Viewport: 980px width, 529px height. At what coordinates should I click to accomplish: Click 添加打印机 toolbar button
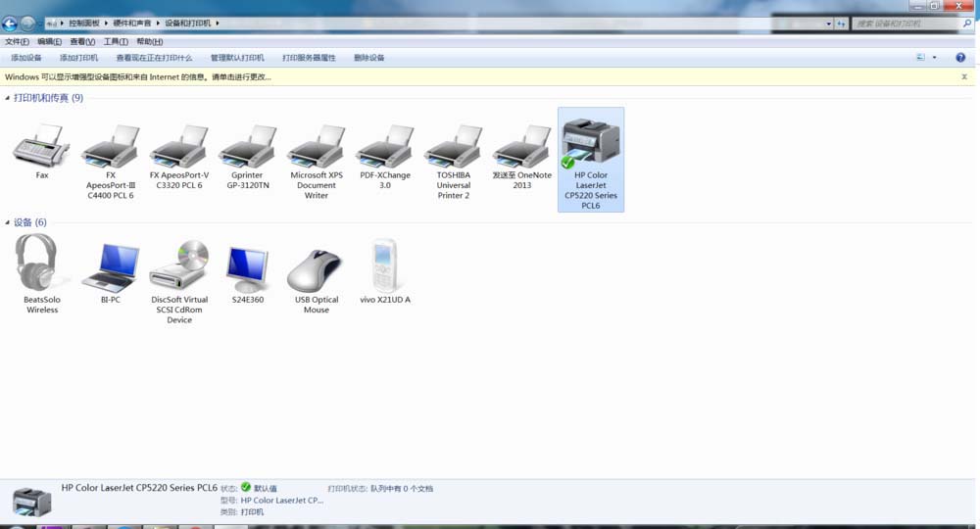78,58
